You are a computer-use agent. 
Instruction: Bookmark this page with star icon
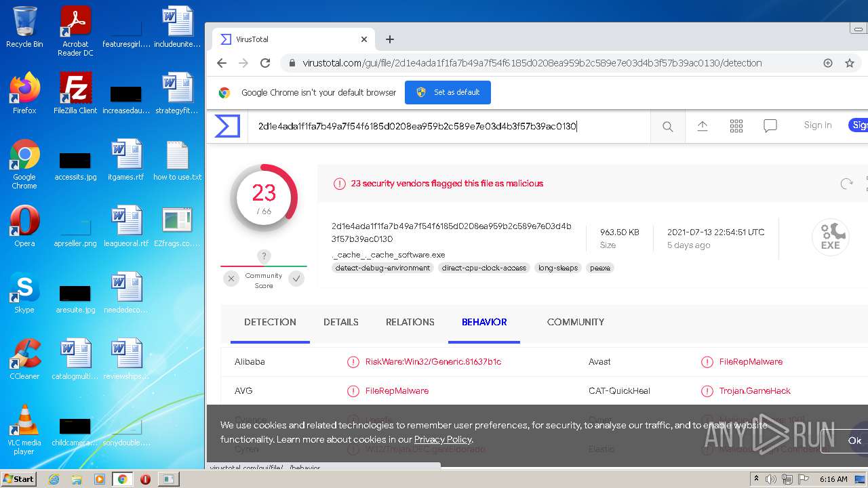point(849,63)
